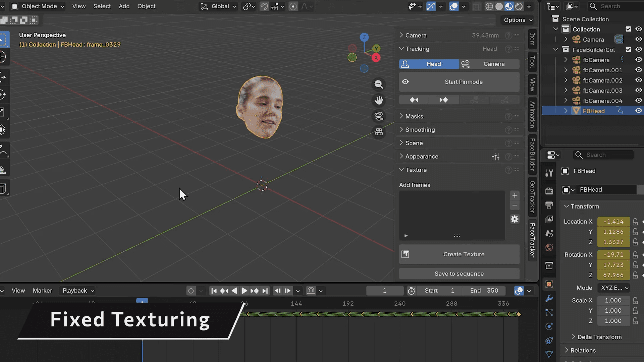Hide fbCamera.002 with its eye toggle
Viewport: 644px width, 362px height.
(639, 80)
